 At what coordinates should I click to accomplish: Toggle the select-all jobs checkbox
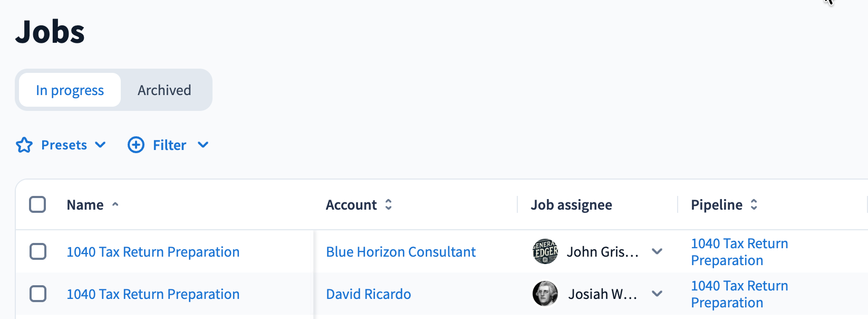(37, 204)
